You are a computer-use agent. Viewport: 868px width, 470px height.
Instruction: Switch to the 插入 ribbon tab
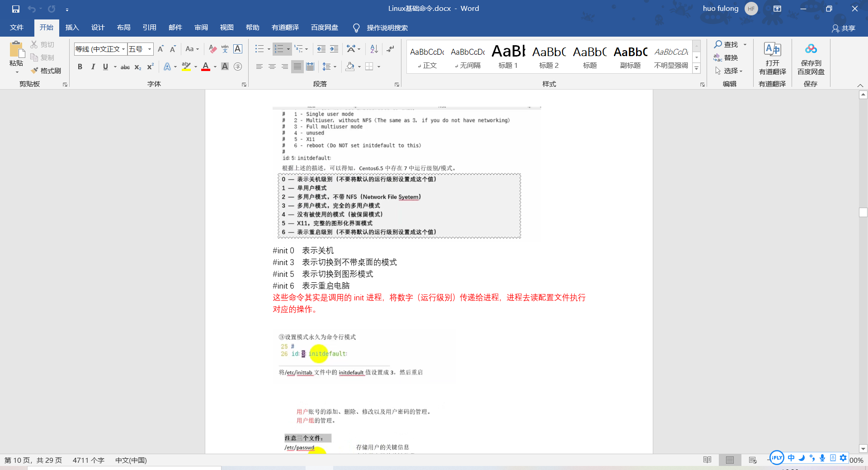click(x=72, y=28)
